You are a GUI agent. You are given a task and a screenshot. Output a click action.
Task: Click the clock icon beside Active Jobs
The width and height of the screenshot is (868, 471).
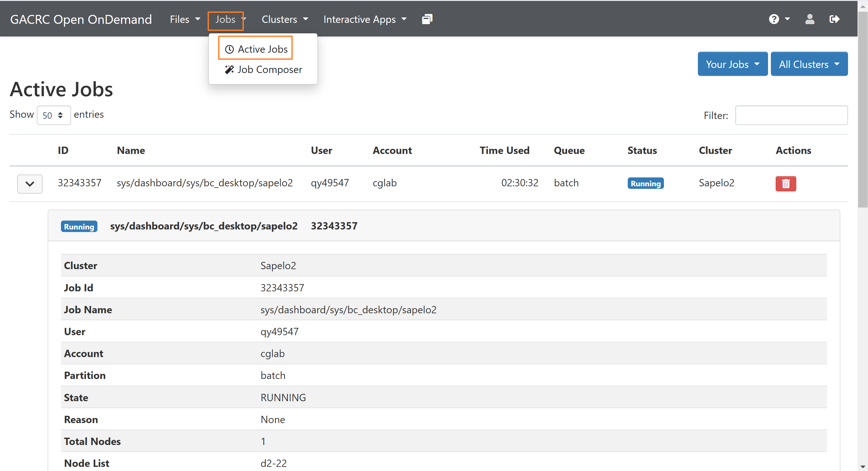coord(229,49)
